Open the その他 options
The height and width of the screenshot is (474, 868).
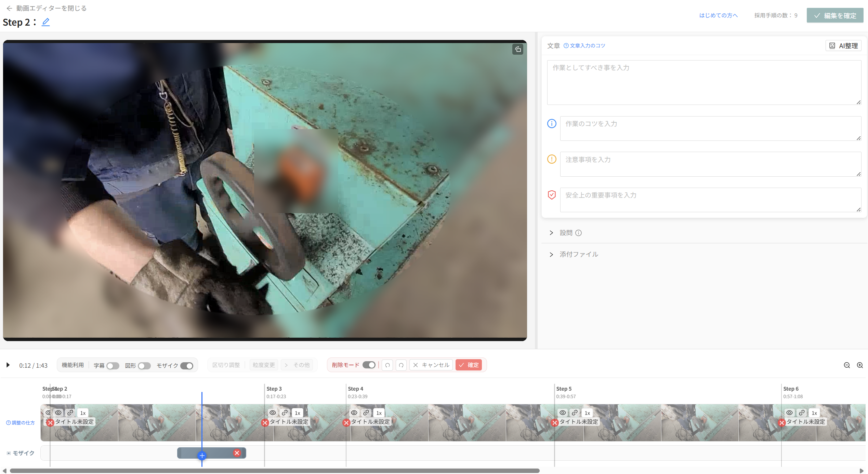click(x=298, y=365)
